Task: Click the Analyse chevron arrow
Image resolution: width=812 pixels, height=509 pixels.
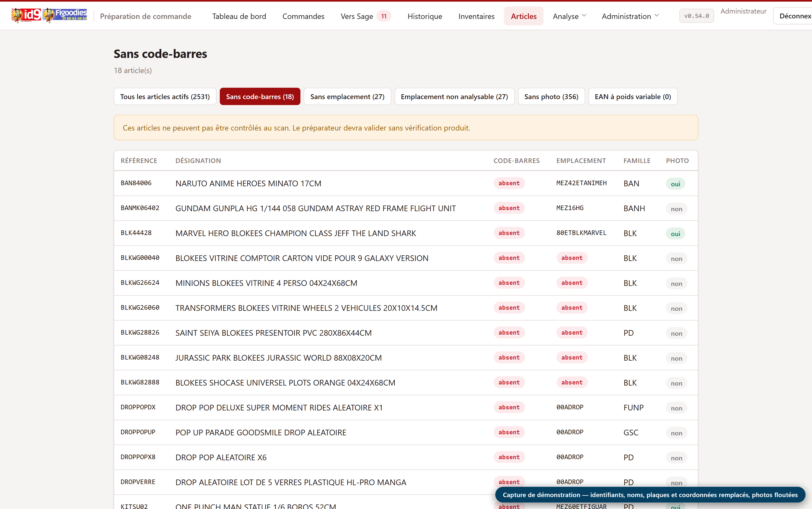Action: [x=584, y=15]
